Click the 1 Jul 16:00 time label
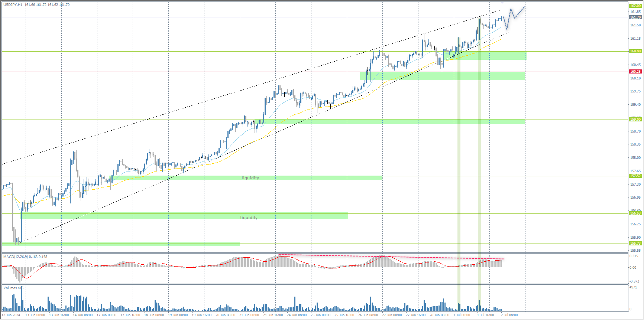The height and width of the screenshot is (320, 644). [x=486, y=315]
